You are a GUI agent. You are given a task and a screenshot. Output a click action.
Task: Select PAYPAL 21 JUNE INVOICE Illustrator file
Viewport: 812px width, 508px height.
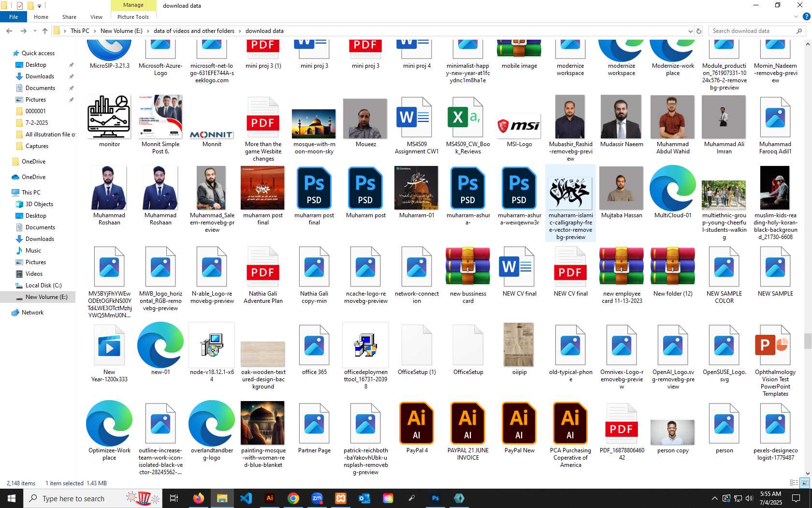(x=468, y=423)
